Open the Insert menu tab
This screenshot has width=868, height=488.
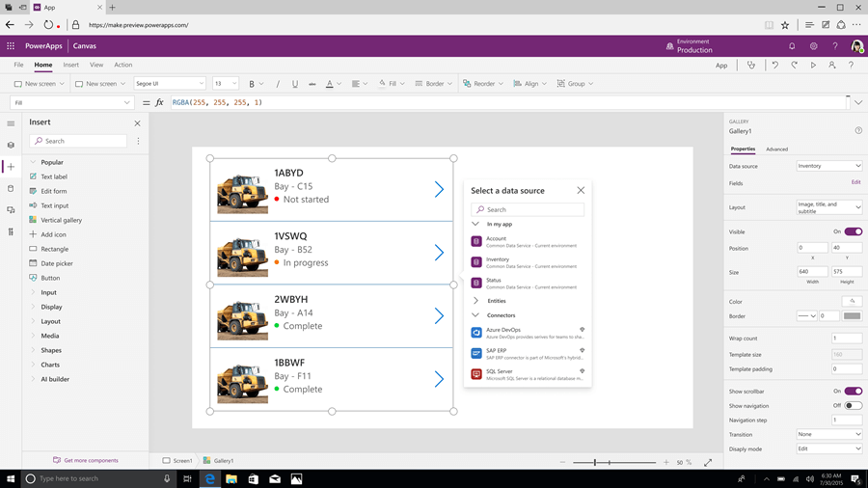[70, 65]
